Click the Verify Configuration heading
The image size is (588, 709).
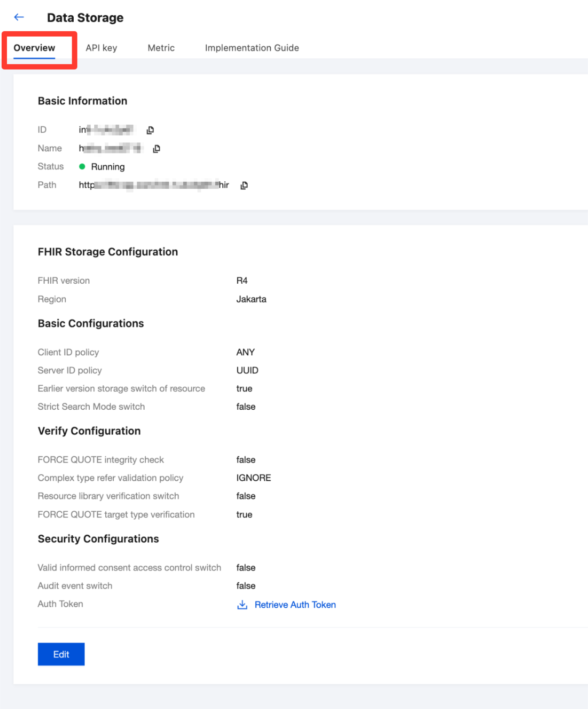[x=89, y=431]
